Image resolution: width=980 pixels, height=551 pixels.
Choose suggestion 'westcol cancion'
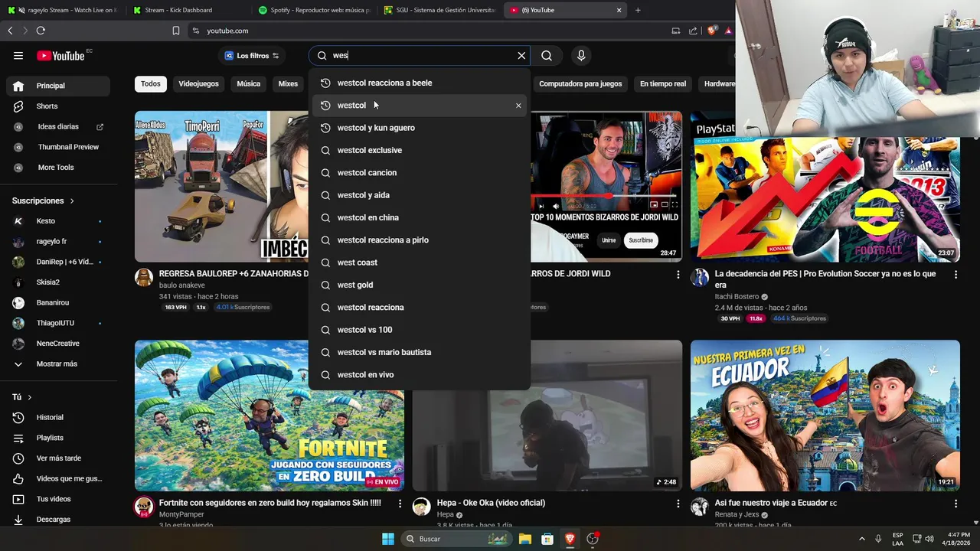pyautogui.click(x=420, y=173)
